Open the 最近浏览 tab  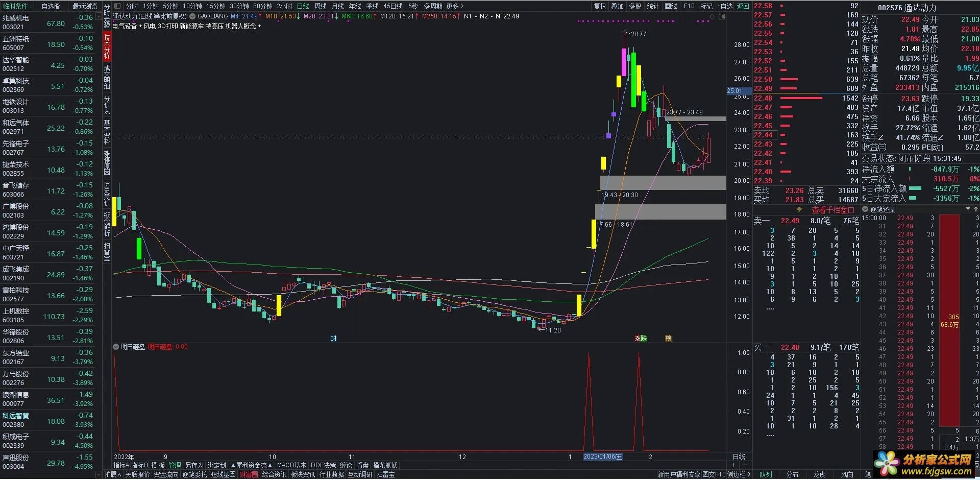click(x=85, y=6)
